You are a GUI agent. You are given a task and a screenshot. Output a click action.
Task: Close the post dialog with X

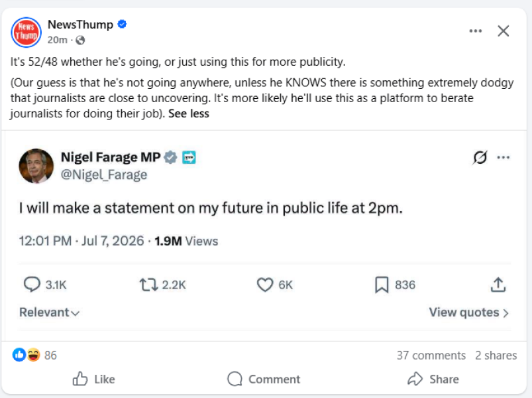(x=503, y=31)
